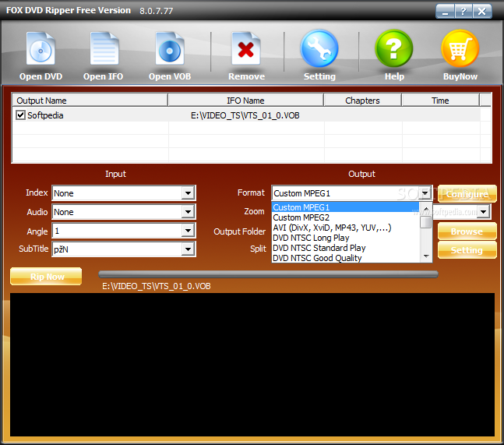
Task: Click the black video preview area
Action: tap(252, 364)
